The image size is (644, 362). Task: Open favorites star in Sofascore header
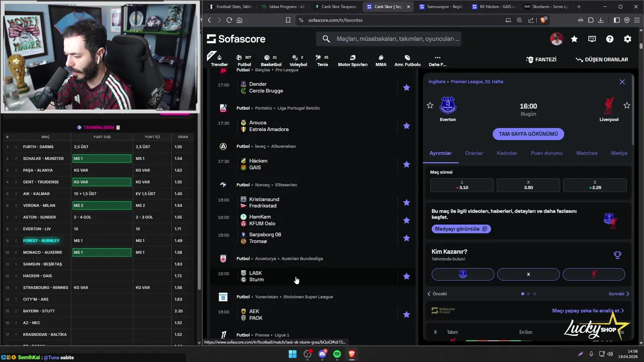(x=574, y=39)
